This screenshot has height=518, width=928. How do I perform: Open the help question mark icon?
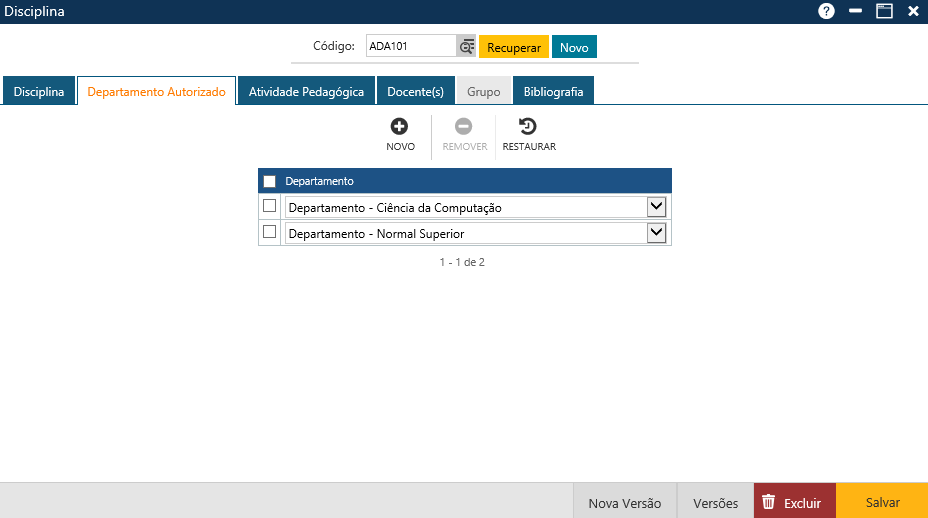(826, 11)
